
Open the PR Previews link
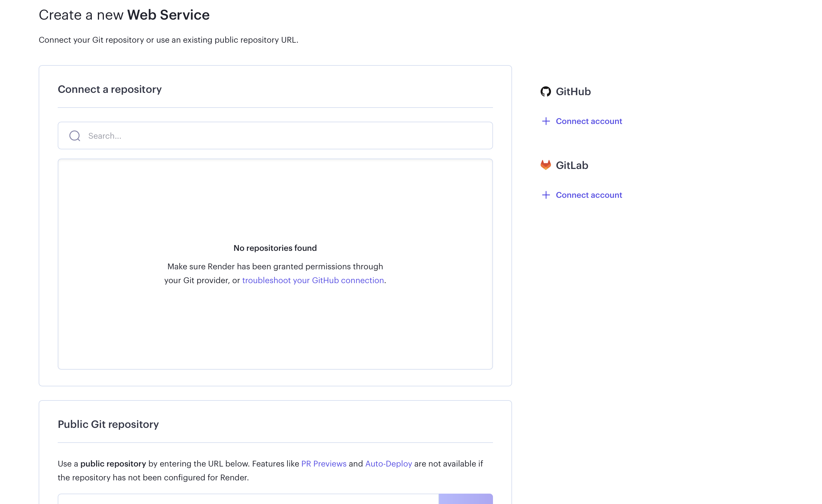[324, 464]
